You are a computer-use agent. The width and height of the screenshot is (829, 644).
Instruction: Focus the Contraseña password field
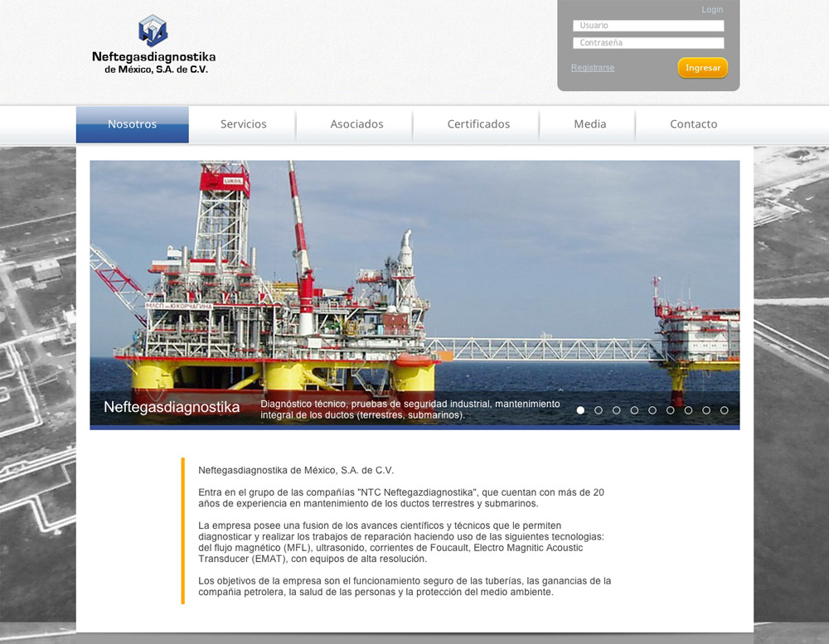point(648,43)
